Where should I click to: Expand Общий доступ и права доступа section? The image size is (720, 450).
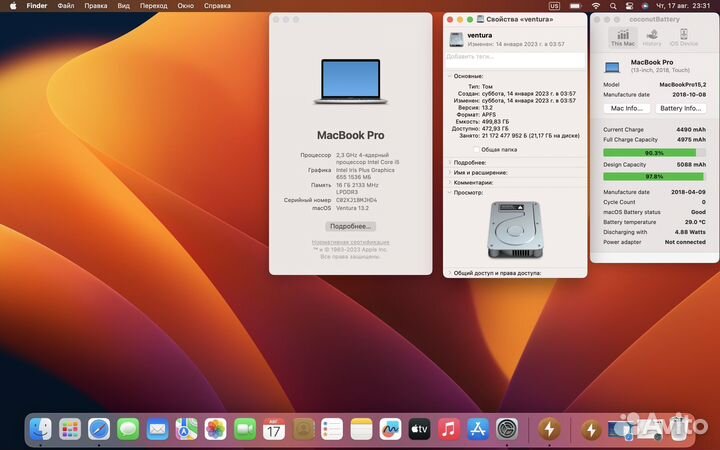point(450,273)
